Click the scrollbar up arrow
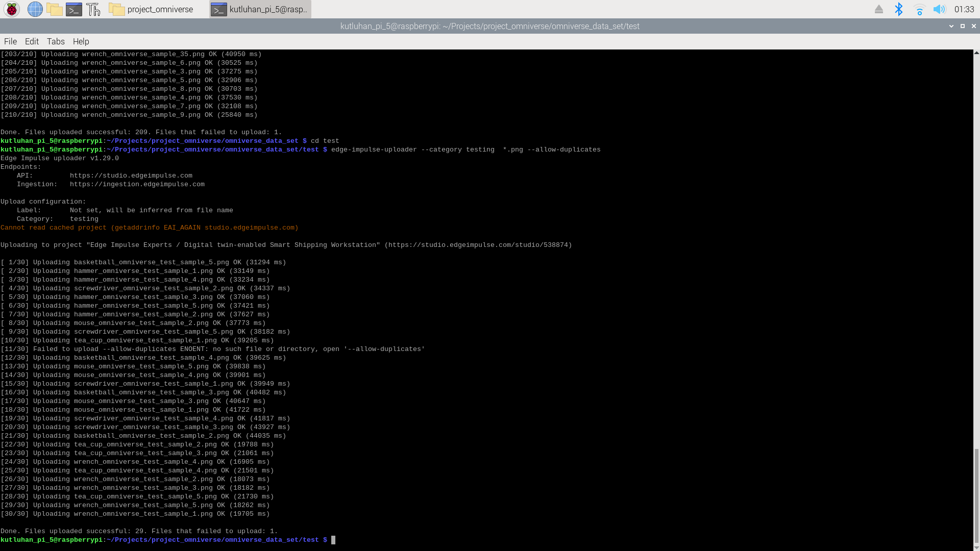Screen dimensions: 980x551 point(976,53)
